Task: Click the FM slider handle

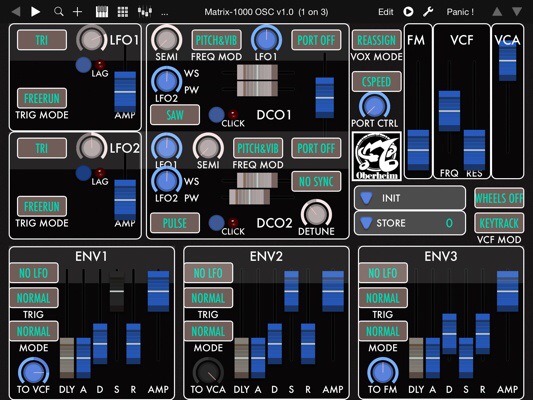Action: pos(418,150)
